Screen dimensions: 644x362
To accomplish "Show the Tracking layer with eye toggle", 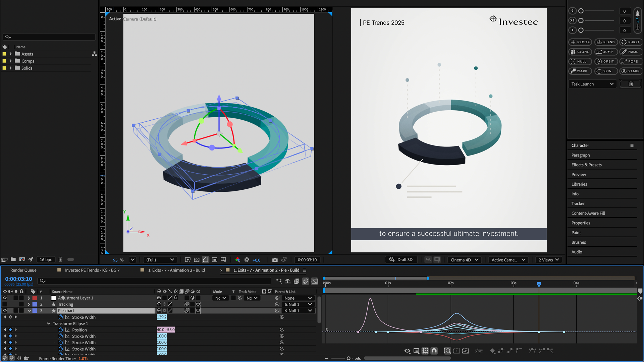I will click(x=5, y=304).
